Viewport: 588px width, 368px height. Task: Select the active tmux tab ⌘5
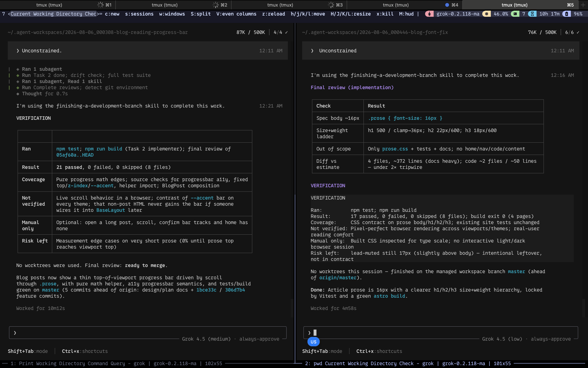[520, 5]
